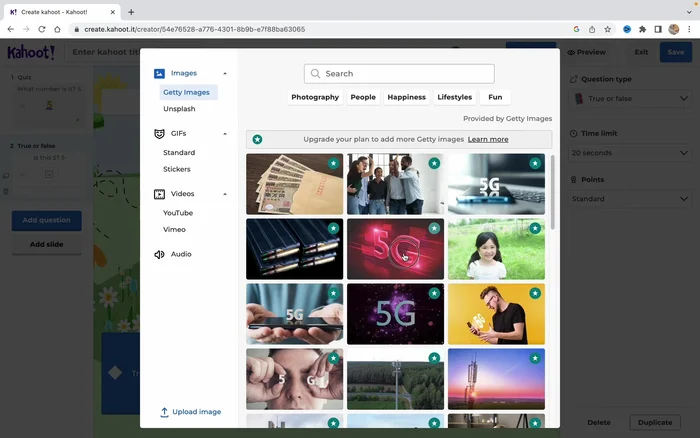Choose the red 5G neon image thumbnail

point(395,249)
